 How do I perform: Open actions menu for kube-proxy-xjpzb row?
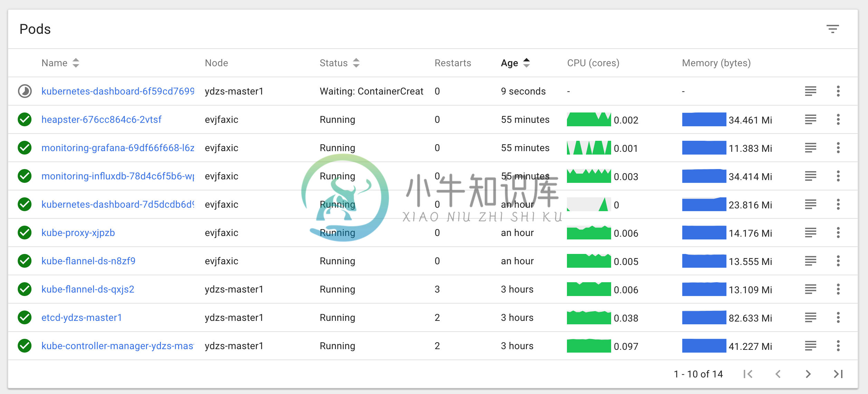point(838,233)
